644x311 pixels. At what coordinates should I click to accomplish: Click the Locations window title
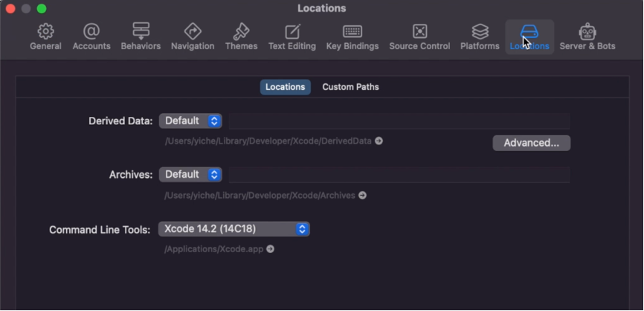point(321,8)
